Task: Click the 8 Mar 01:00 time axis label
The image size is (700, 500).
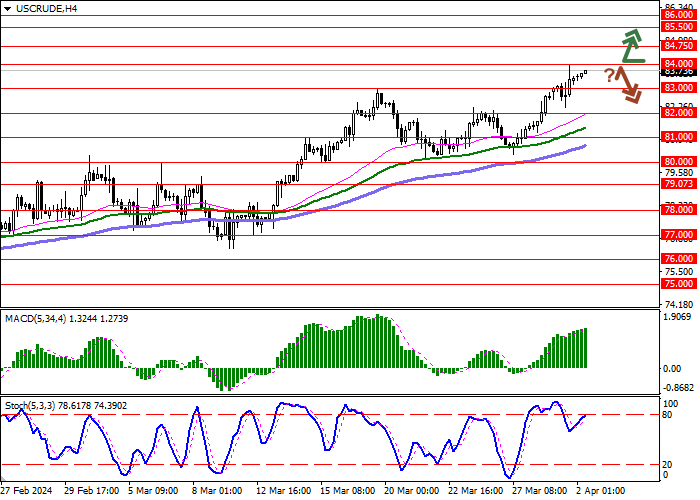Action: pyautogui.click(x=218, y=491)
